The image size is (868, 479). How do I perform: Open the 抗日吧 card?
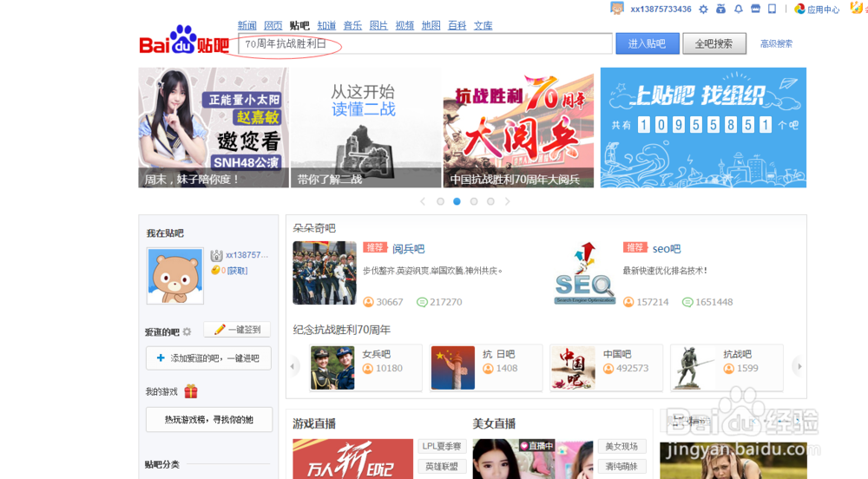click(486, 368)
